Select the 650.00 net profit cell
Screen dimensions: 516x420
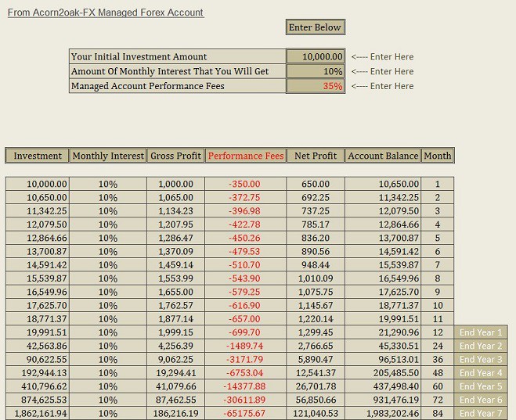(x=316, y=184)
